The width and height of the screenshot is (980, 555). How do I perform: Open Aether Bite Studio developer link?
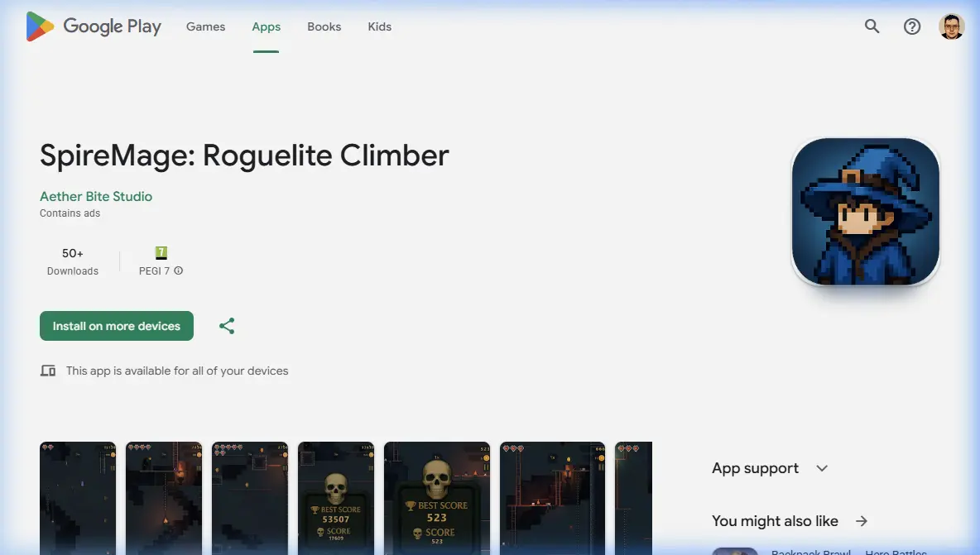coord(96,196)
